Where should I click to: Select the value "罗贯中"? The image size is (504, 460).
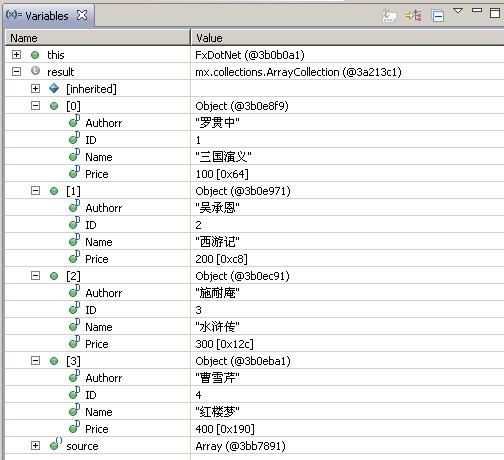[217, 123]
